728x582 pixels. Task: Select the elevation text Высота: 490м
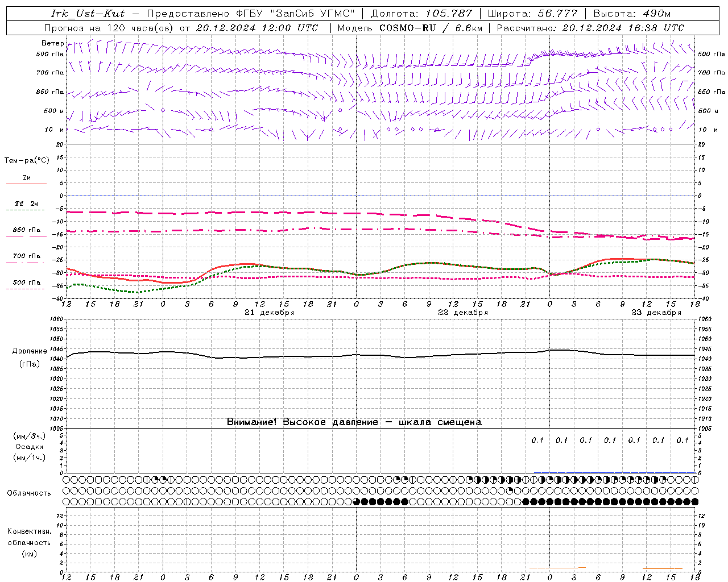[632, 14]
